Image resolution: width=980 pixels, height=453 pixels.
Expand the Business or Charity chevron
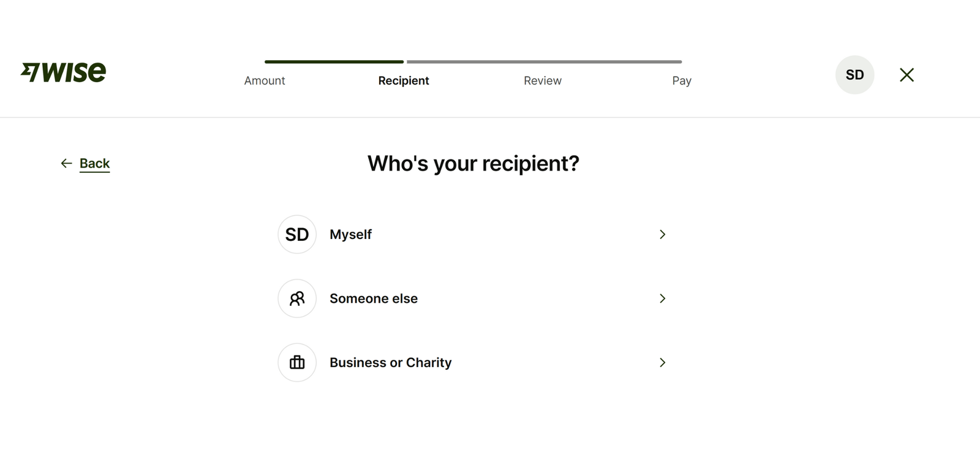click(x=662, y=362)
